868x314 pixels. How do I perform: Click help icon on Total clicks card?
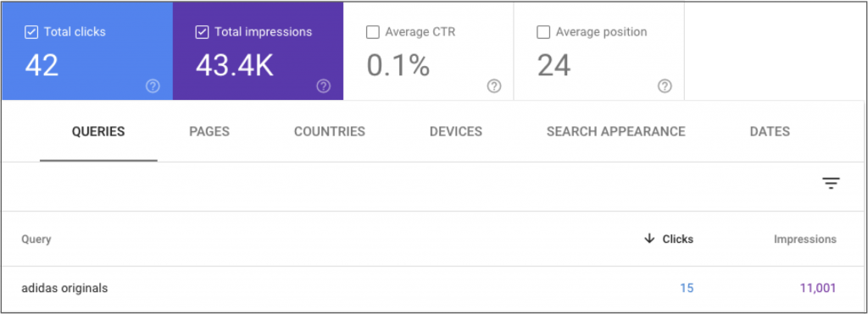153,86
